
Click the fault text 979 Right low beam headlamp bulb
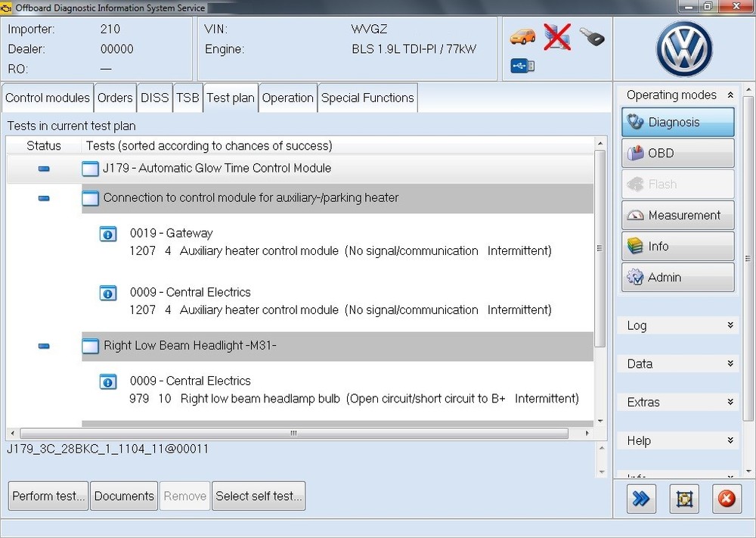click(355, 399)
